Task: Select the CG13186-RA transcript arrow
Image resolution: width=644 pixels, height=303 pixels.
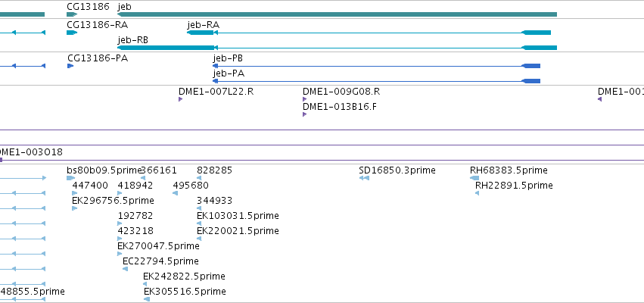Action: 72,33
